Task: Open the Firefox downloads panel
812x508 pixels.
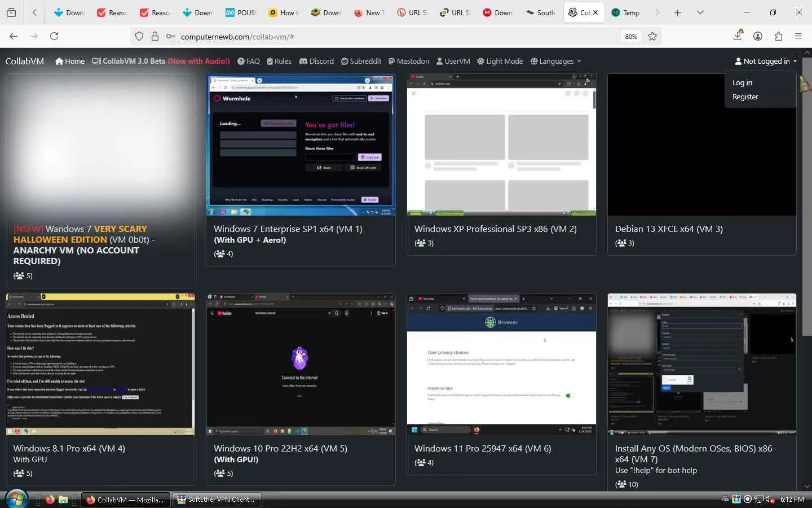Action: pos(738,36)
